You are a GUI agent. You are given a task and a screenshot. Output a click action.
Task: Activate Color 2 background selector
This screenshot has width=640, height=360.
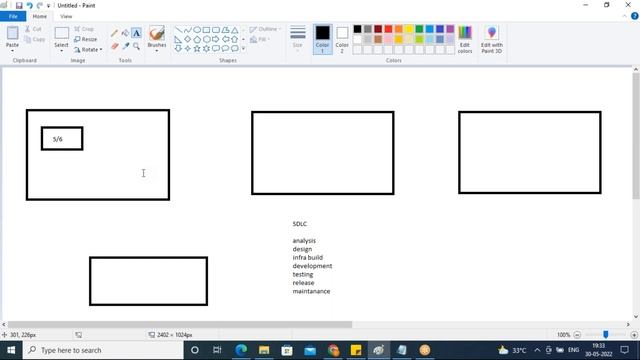[x=342, y=39]
